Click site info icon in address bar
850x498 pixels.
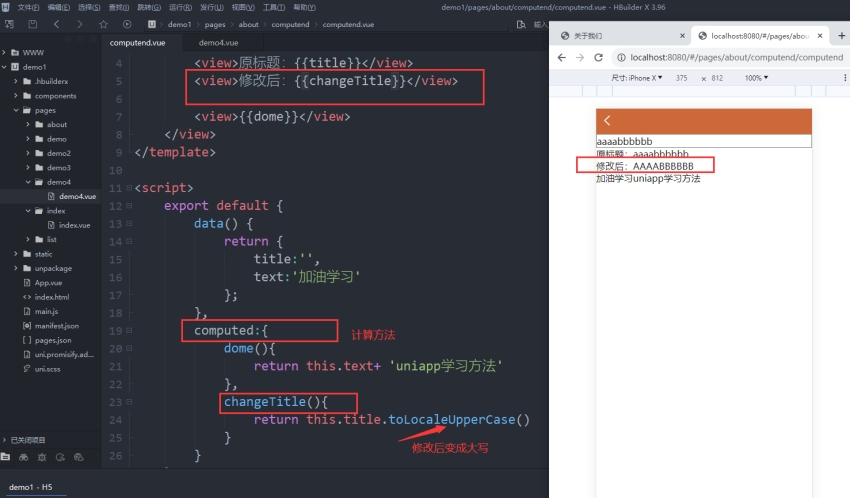point(621,57)
